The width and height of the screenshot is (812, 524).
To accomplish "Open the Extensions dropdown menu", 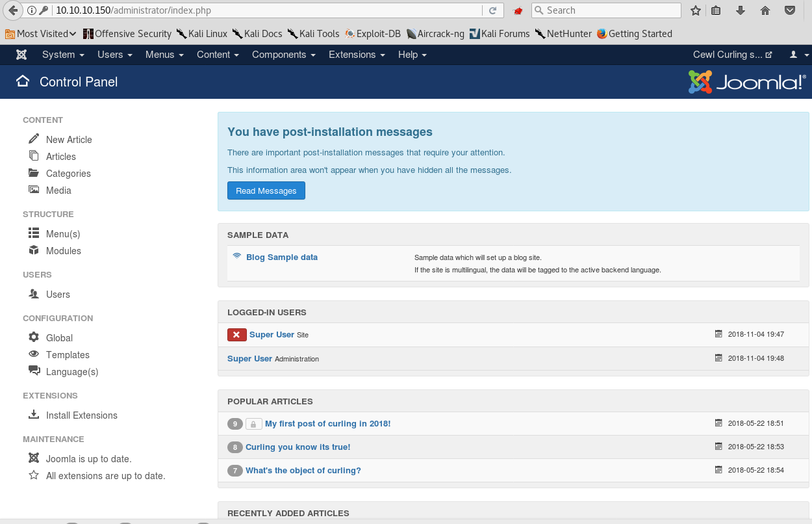I will tap(357, 55).
